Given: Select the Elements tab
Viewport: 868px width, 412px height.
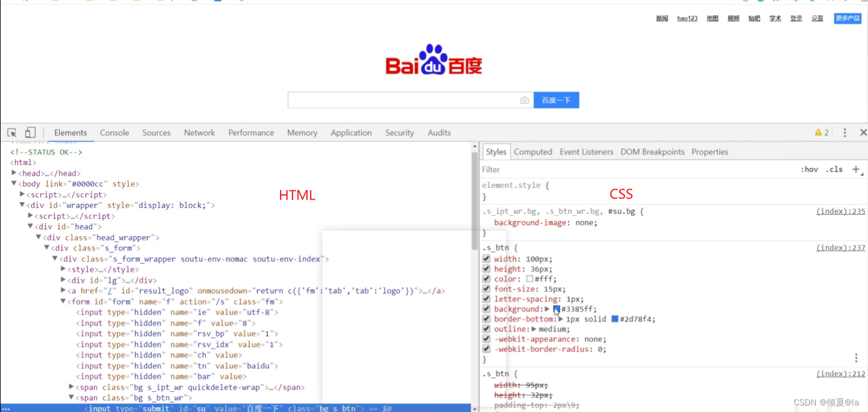Looking at the screenshot, I should [x=71, y=133].
